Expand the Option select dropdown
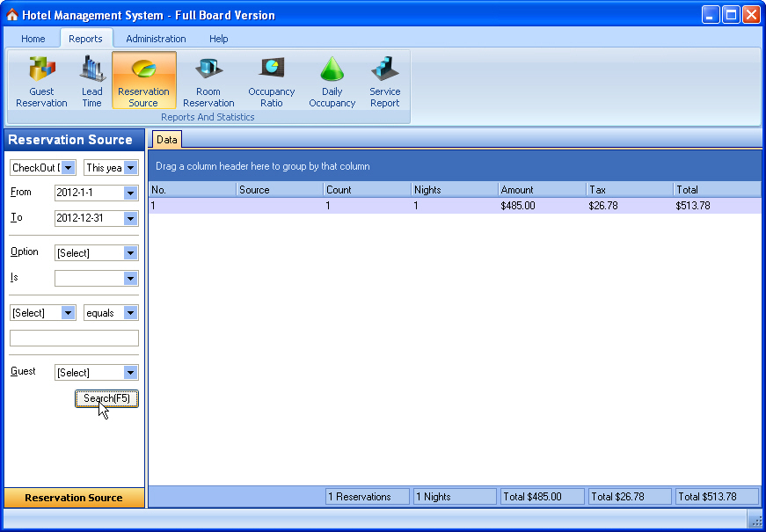This screenshot has height=532, width=766. tap(131, 253)
